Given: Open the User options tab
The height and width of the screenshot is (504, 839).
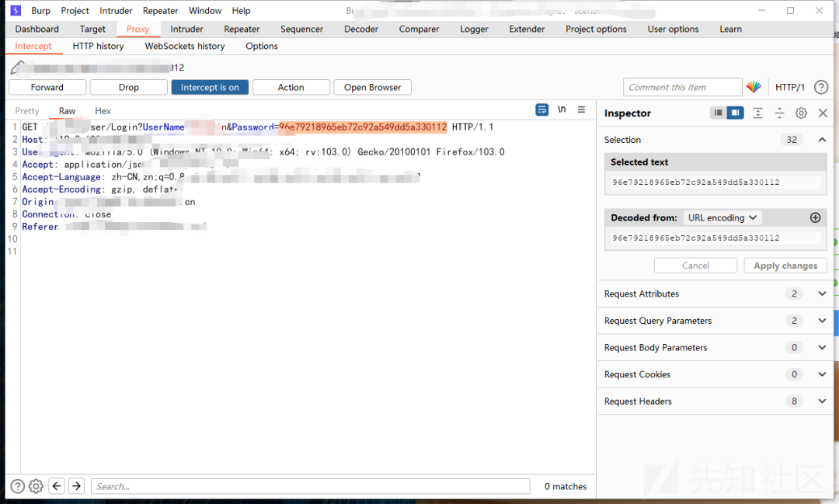Looking at the screenshot, I should click(673, 29).
